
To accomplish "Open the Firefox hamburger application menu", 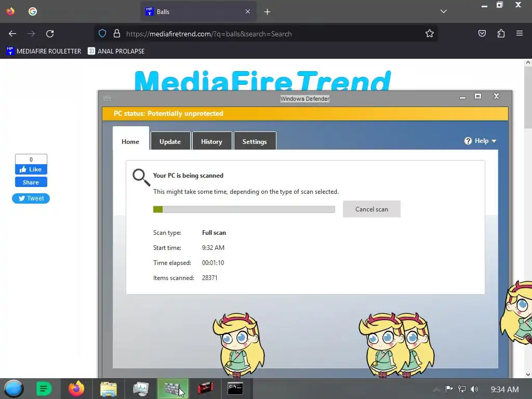I will tap(520, 33).
